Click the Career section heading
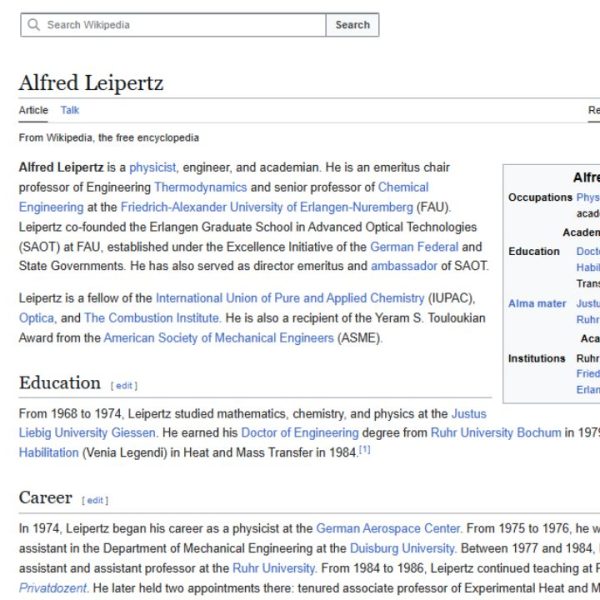The width and height of the screenshot is (600, 600). tap(45, 498)
